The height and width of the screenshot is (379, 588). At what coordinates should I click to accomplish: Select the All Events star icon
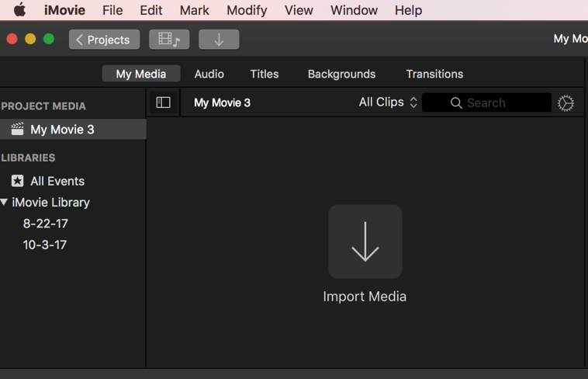(17, 181)
